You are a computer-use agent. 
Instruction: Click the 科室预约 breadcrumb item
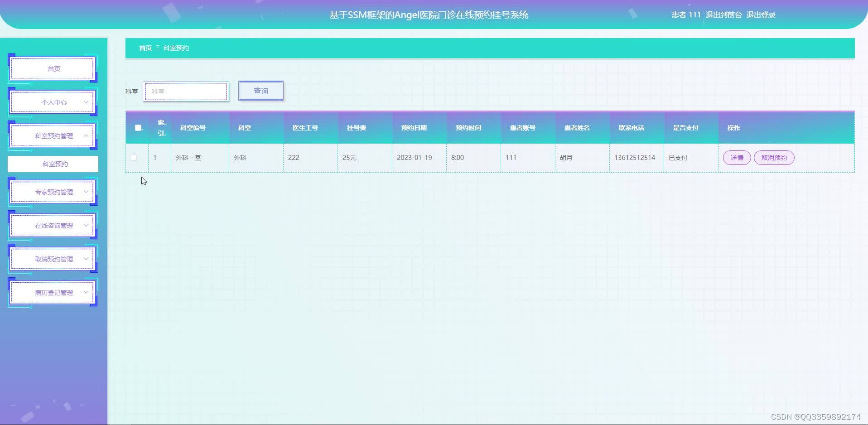176,48
